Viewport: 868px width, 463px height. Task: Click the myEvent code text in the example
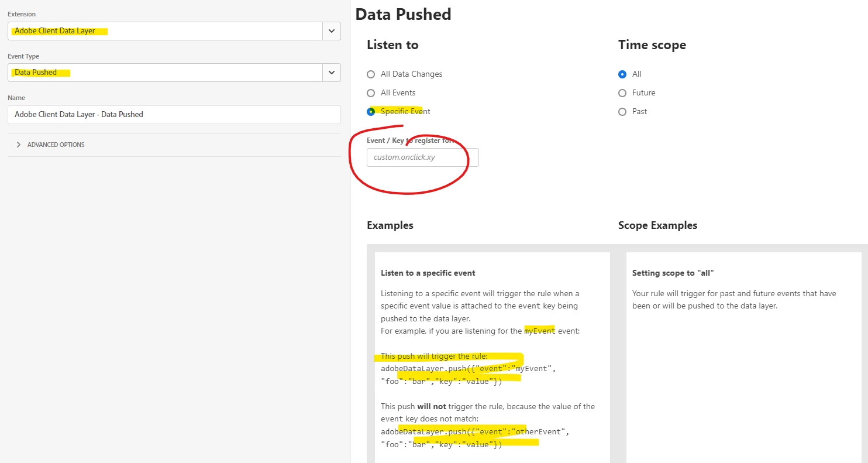click(x=539, y=331)
